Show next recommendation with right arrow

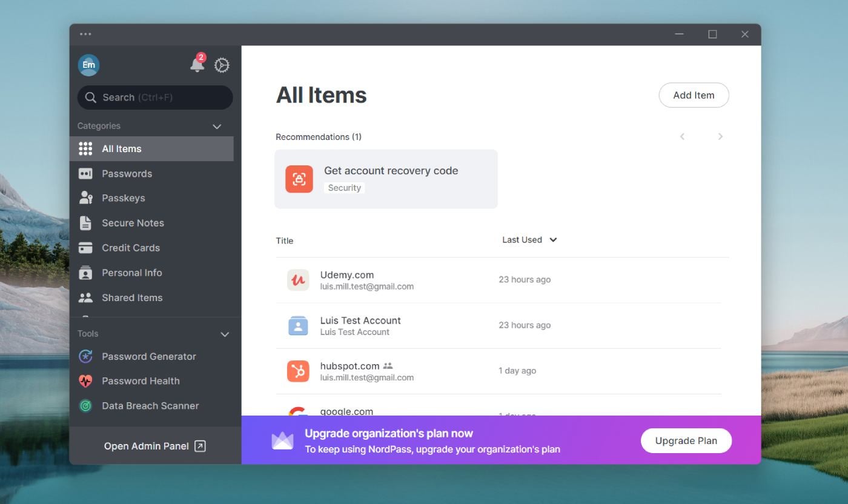(720, 137)
